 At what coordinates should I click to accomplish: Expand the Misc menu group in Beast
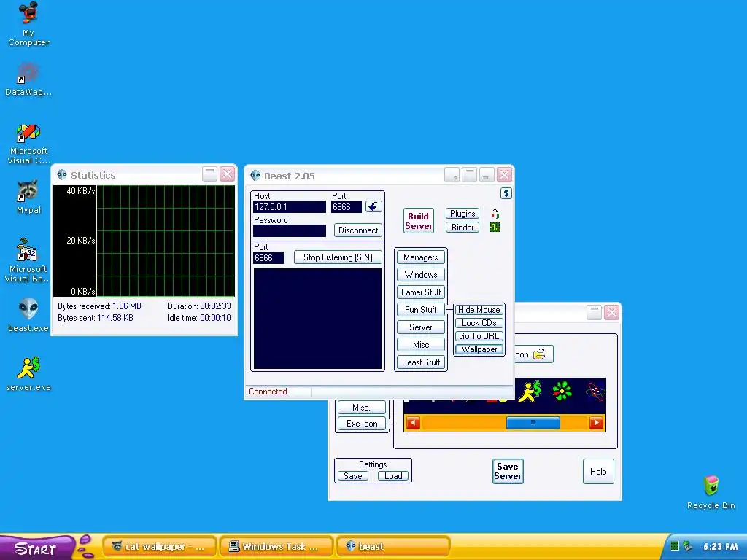pyautogui.click(x=421, y=345)
